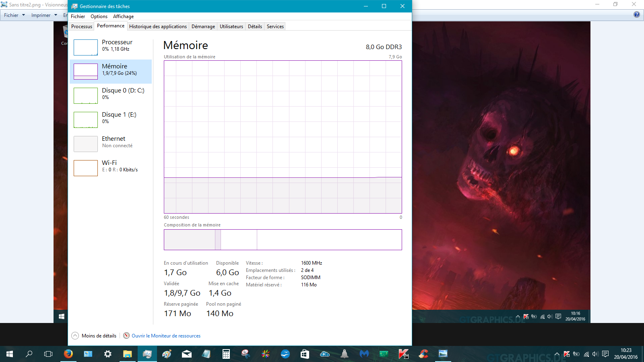Screen dimensions: 644x362
Task: Expand the Imprimer dropdown in photo viewer
Action: (44, 15)
